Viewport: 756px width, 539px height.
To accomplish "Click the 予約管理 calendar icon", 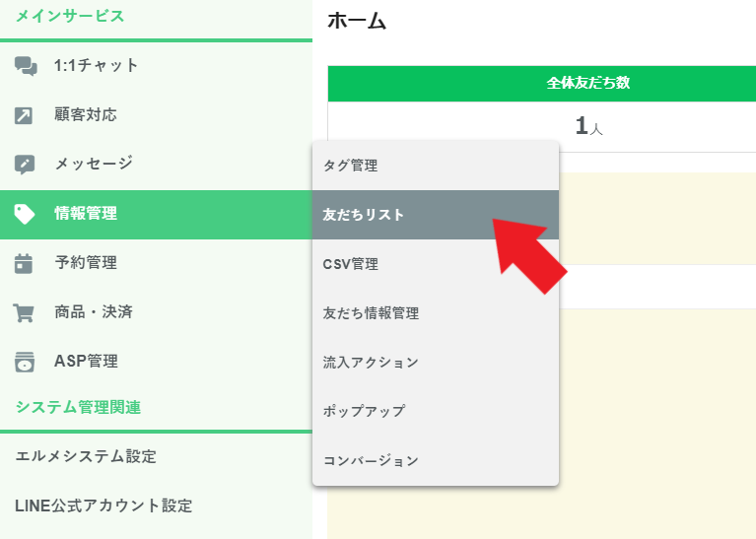I will [x=25, y=263].
